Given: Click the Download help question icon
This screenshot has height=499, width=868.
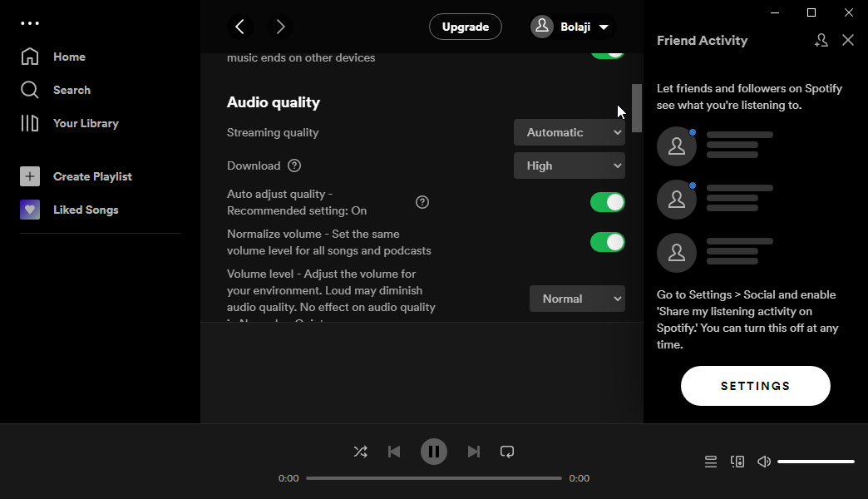Looking at the screenshot, I should pyautogui.click(x=294, y=166).
